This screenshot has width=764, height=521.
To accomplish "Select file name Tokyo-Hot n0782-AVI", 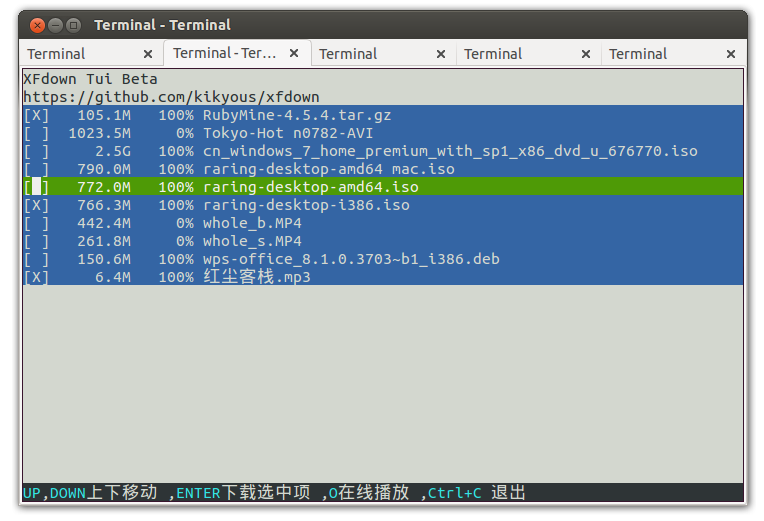I will pos(288,134).
